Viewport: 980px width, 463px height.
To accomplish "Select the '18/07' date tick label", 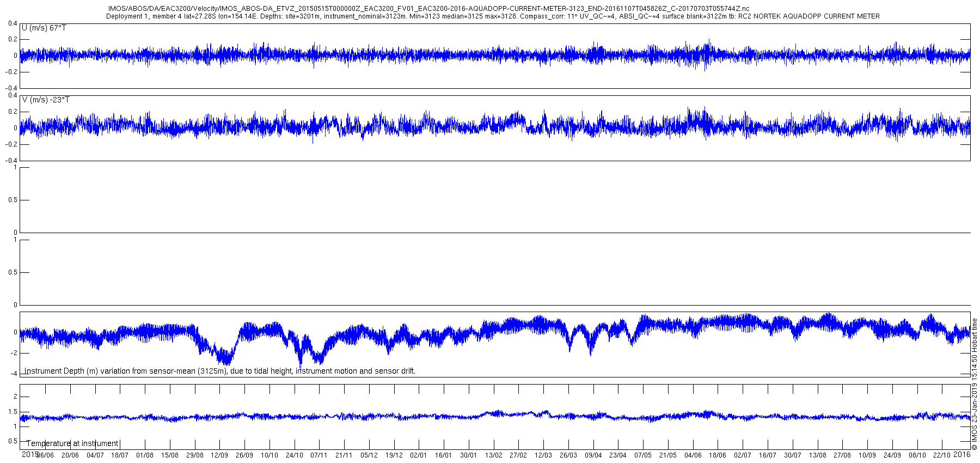I will pos(120,455).
